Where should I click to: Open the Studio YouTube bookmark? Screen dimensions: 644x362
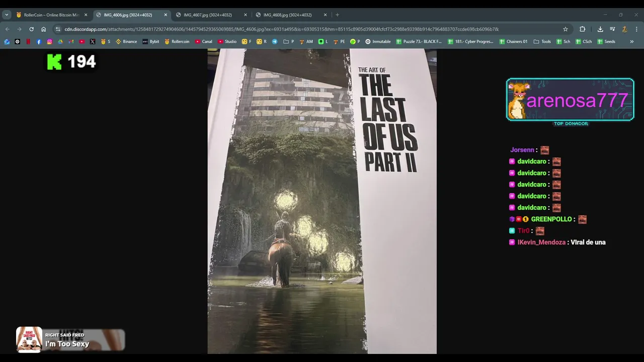coord(227,42)
